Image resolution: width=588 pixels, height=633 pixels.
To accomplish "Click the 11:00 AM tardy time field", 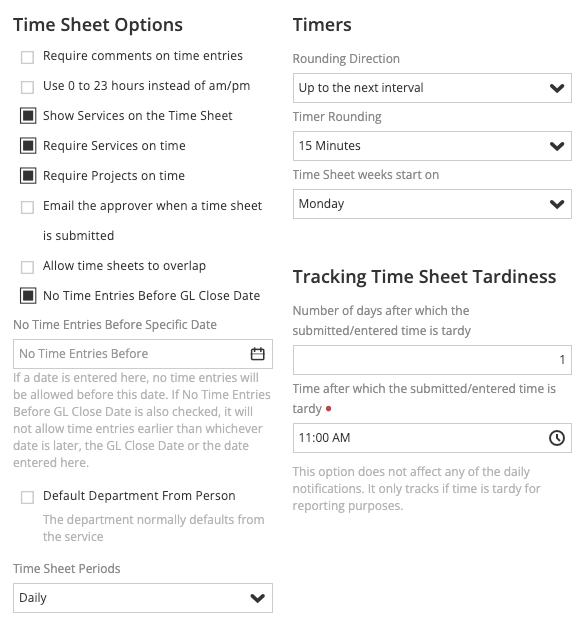I will click(x=432, y=438).
